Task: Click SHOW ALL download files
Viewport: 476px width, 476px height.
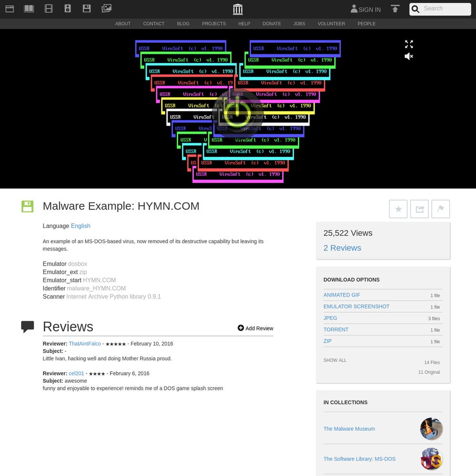Action: tap(335, 360)
